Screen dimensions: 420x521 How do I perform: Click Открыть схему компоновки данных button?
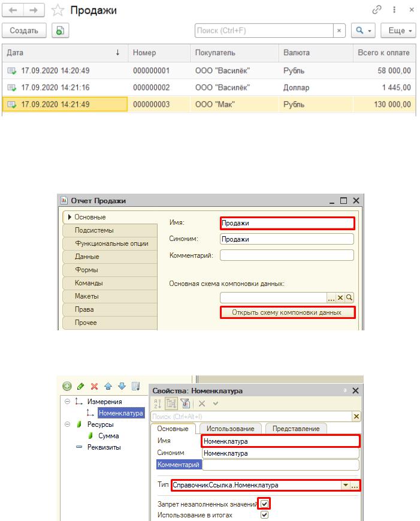click(287, 312)
